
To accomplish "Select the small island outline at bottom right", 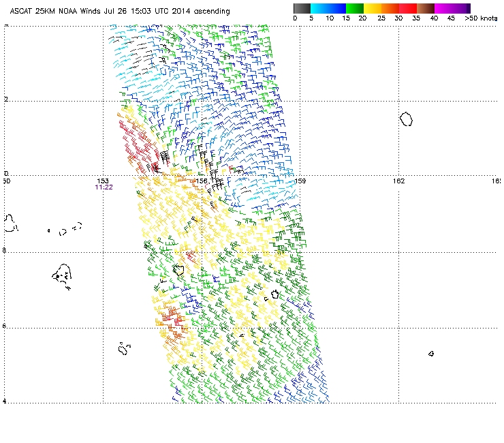I will (431, 353).
